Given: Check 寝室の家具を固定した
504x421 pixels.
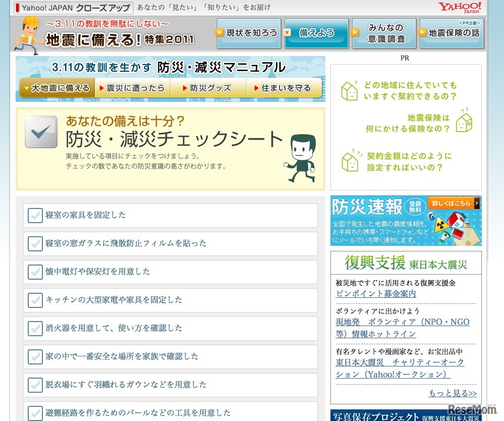Looking at the screenshot, I should click(35, 215).
